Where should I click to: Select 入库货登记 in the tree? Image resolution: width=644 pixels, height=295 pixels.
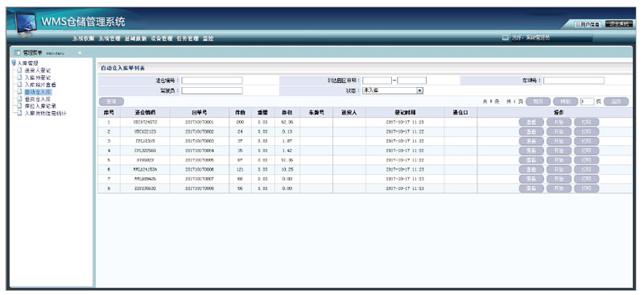(37, 77)
